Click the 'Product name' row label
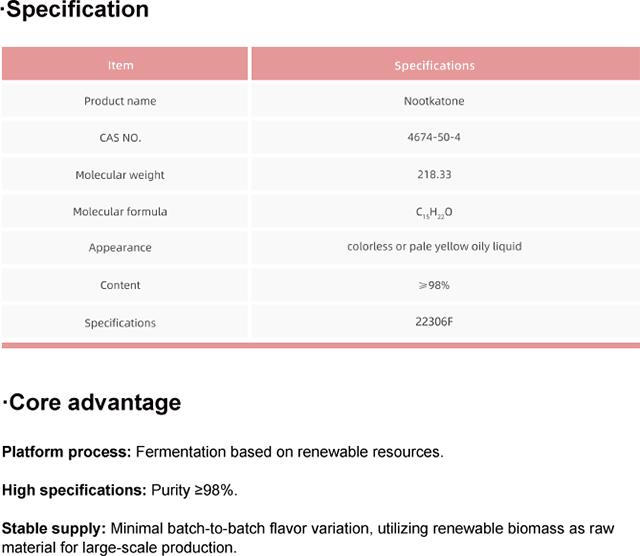Viewport: 640px width, 556px height. (120, 101)
